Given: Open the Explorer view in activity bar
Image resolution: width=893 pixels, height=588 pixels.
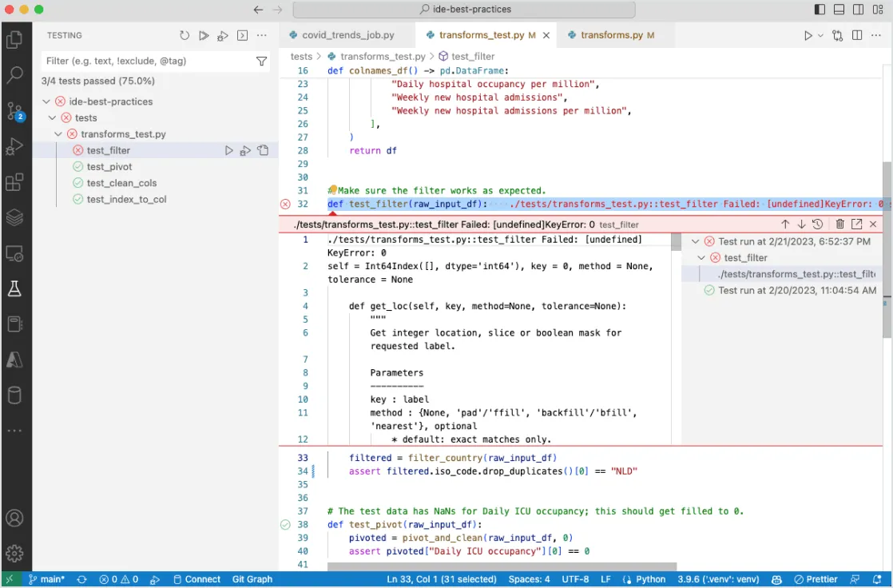Looking at the screenshot, I should click(x=14, y=39).
